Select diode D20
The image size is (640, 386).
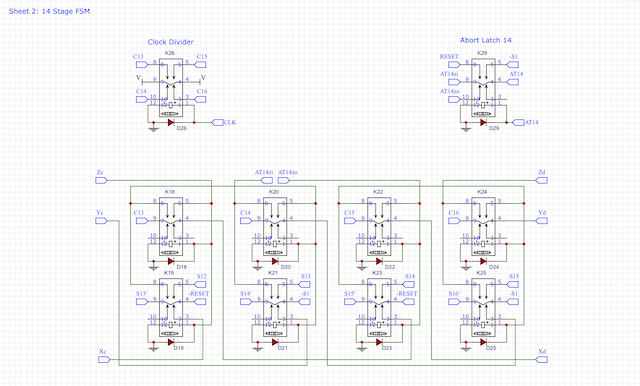click(x=275, y=261)
